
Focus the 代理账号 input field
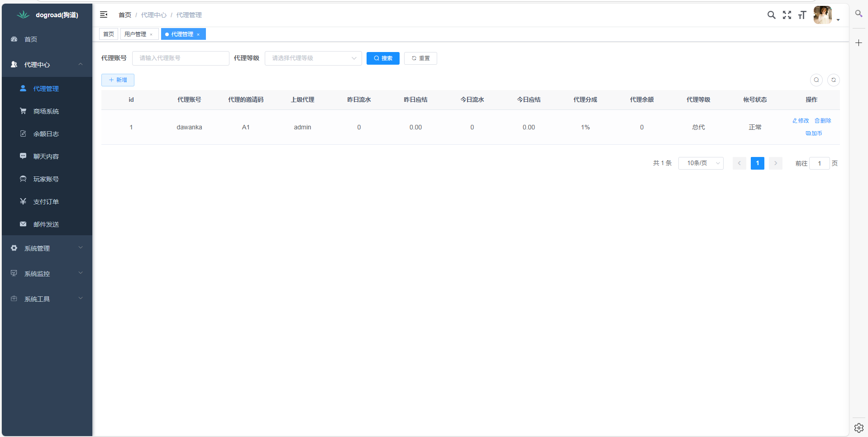[181, 58]
